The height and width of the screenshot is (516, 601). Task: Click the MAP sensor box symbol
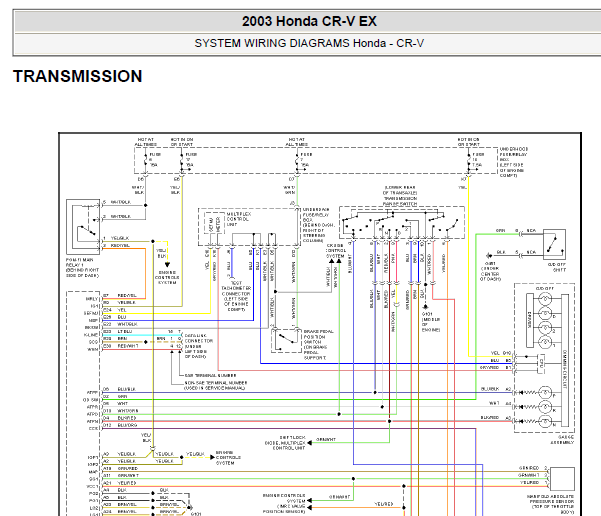point(562,479)
